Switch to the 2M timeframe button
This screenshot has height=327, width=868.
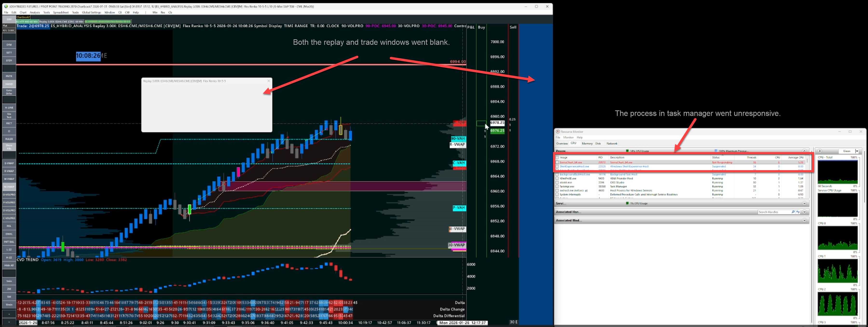click(9, 289)
